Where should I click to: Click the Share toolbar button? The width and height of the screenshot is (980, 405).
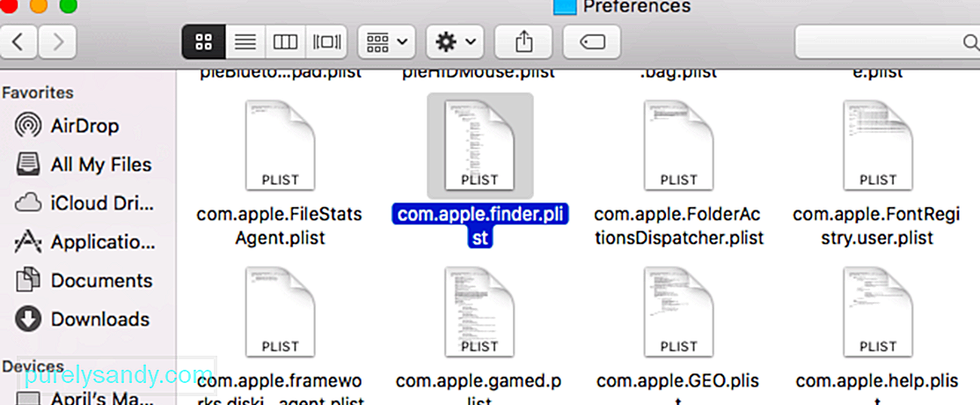click(x=523, y=42)
